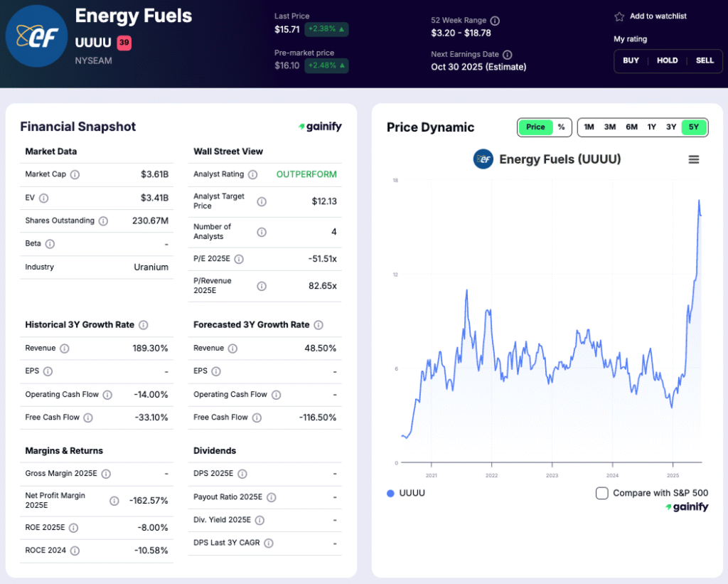Toggle the UUUU series legend dot
Image resolution: width=728 pixels, height=584 pixels.
pos(390,493)
